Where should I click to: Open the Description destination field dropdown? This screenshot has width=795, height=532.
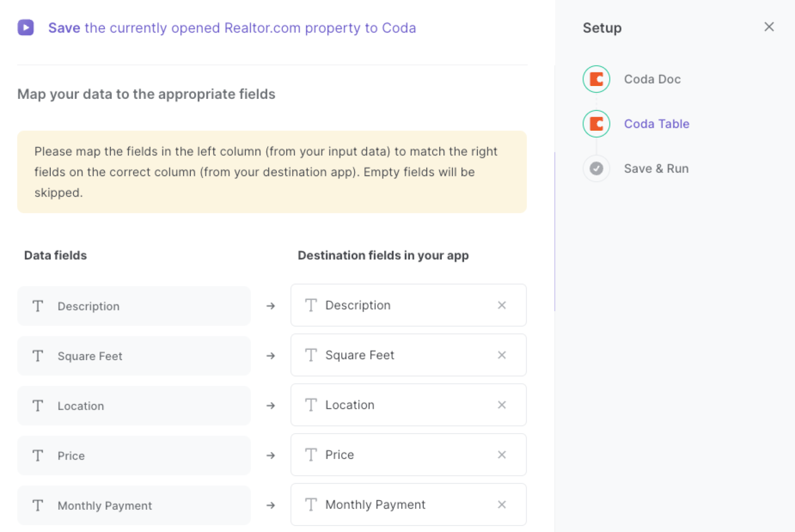tap(408, 305)
